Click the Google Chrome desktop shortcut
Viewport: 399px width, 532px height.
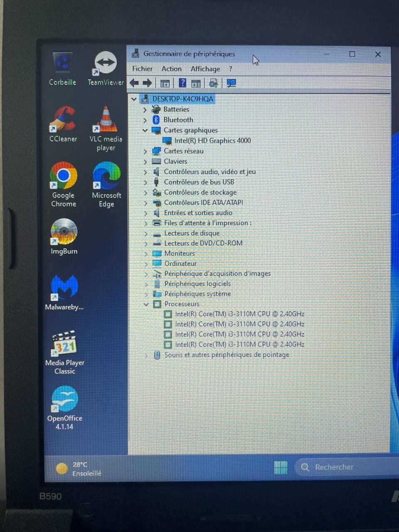click(64, 185)
